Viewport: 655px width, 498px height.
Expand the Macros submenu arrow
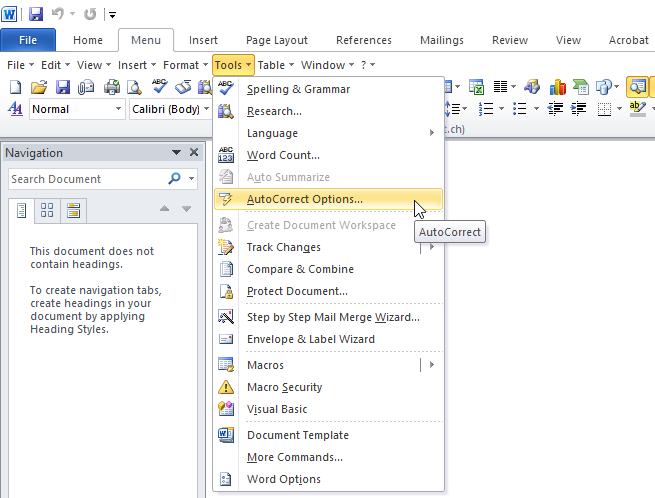tap(432, 365)
